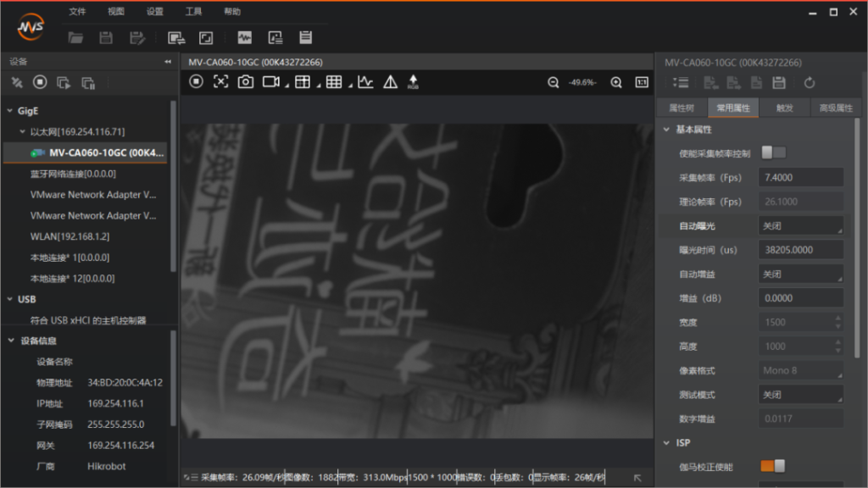
Task: Collapse the 基本属性 section
Action: tap(665, 130)
